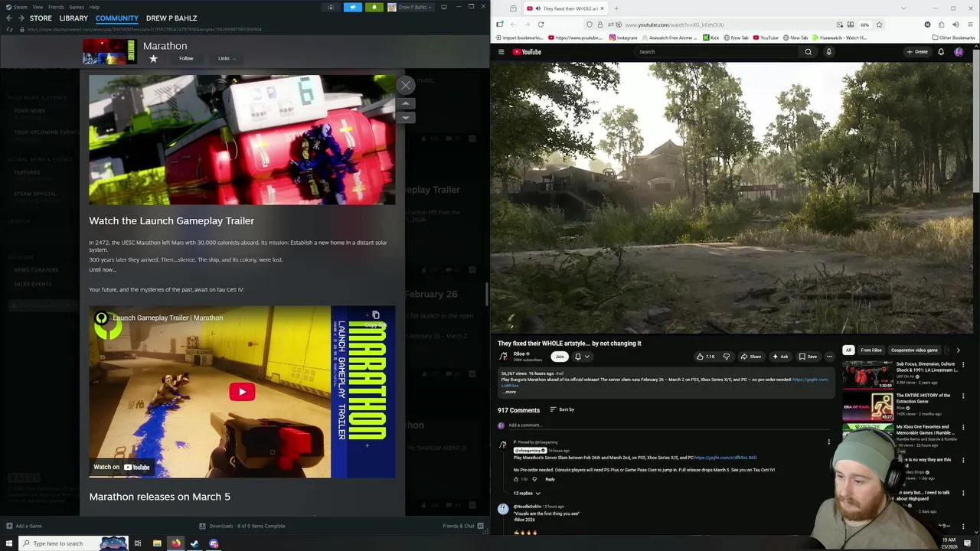Open Steam Big Picture mode icon
The image size is (980, 551).
point(444,7)
